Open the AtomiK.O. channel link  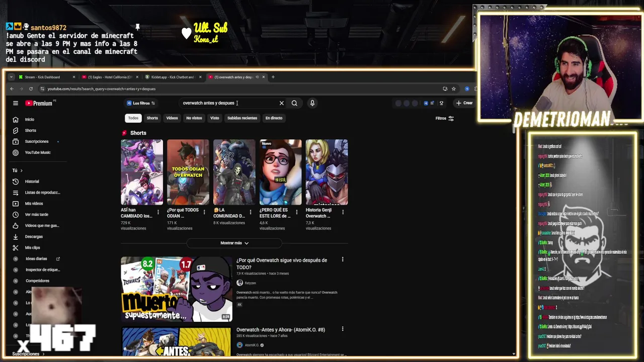[252, 345]
